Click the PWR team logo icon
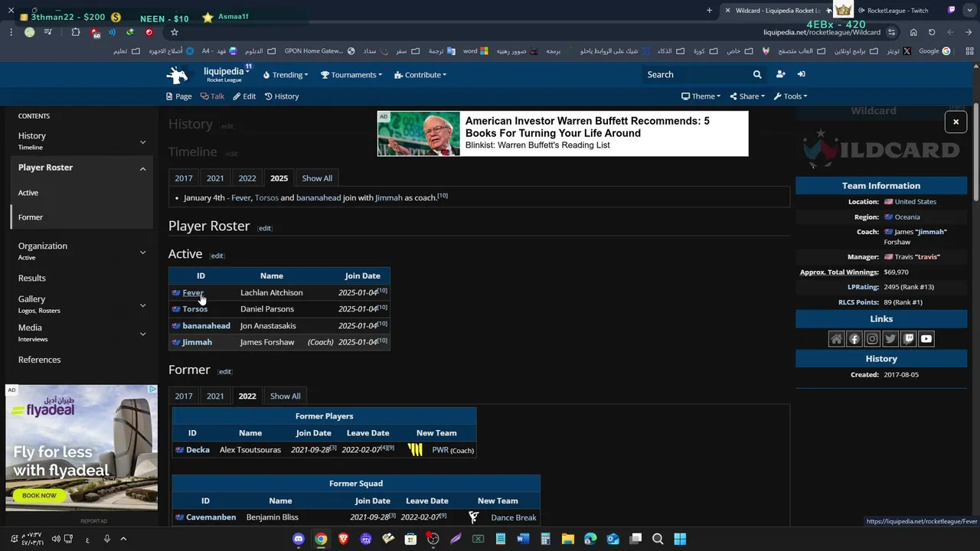980x551 pixels. (415, 450)
